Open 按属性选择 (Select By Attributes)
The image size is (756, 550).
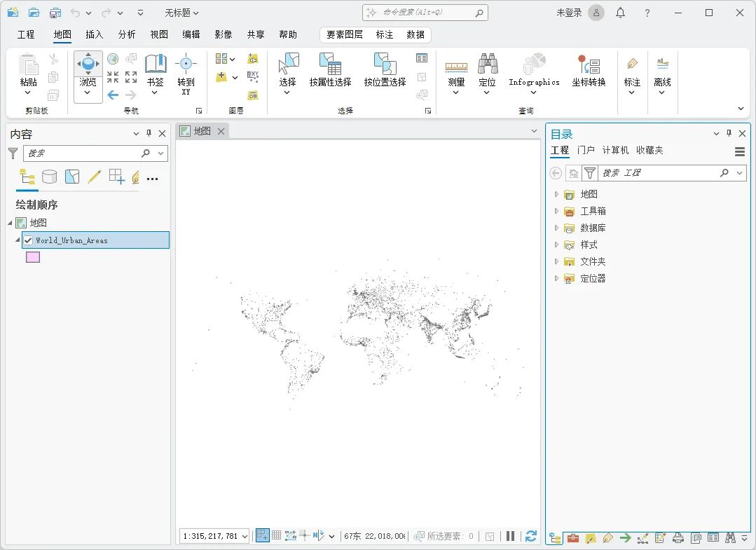point(330,70)
